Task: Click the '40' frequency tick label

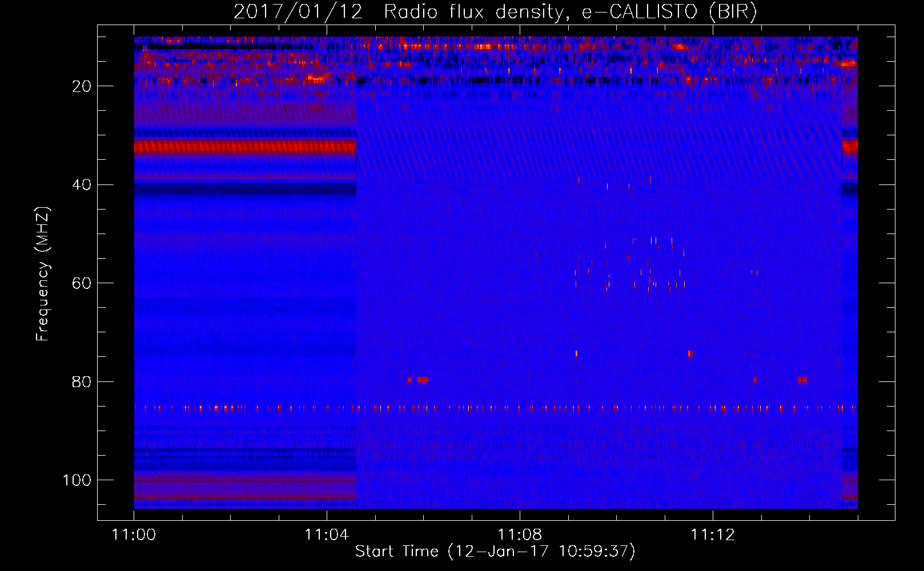Action: tap(82, 185)
